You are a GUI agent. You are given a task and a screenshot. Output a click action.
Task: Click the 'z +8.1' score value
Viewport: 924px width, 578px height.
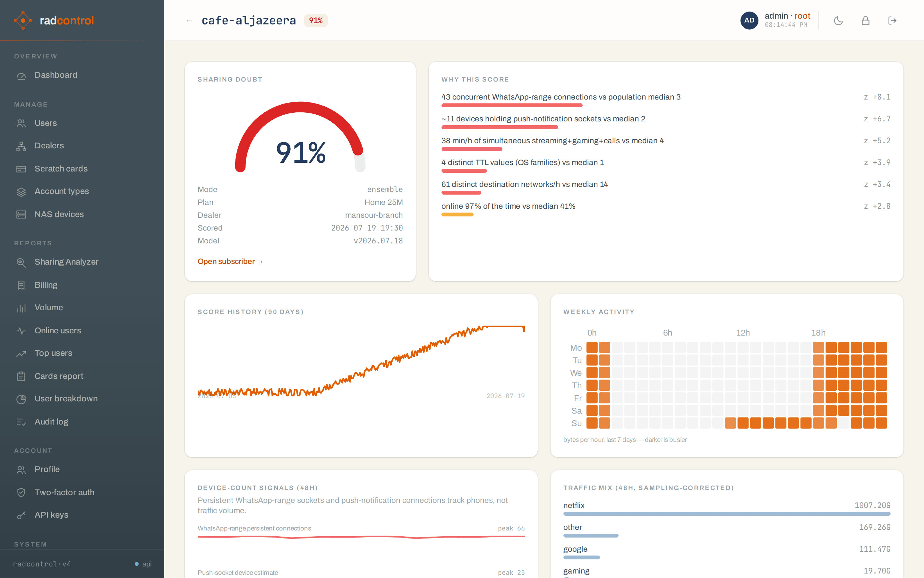[877, 97]
